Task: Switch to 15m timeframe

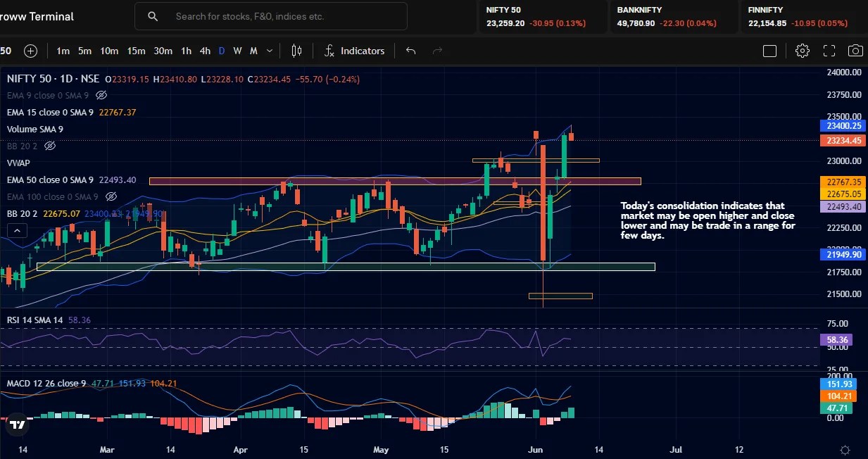Action: [x=136, y=51]
